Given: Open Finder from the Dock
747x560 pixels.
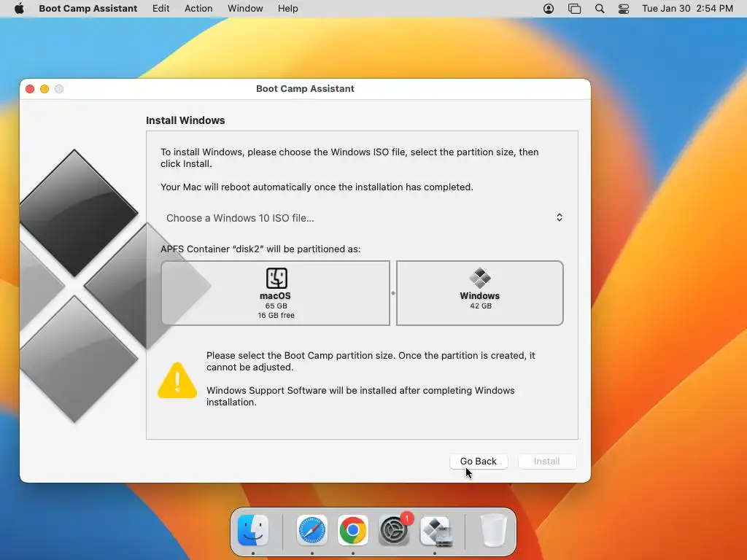Looking at the screenshot, I should 252,530.
